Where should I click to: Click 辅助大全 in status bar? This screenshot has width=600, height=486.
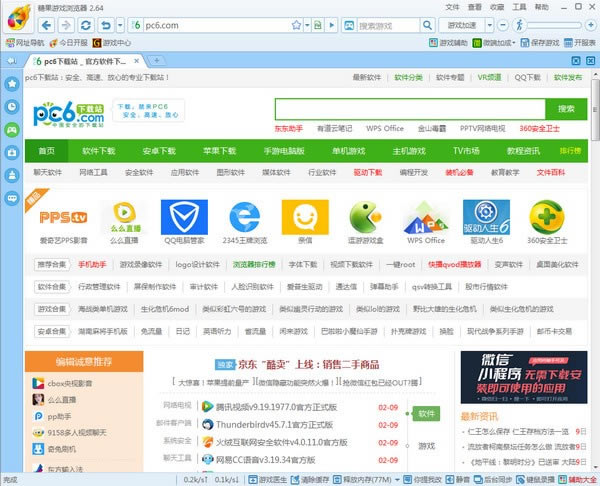(577, 480)
